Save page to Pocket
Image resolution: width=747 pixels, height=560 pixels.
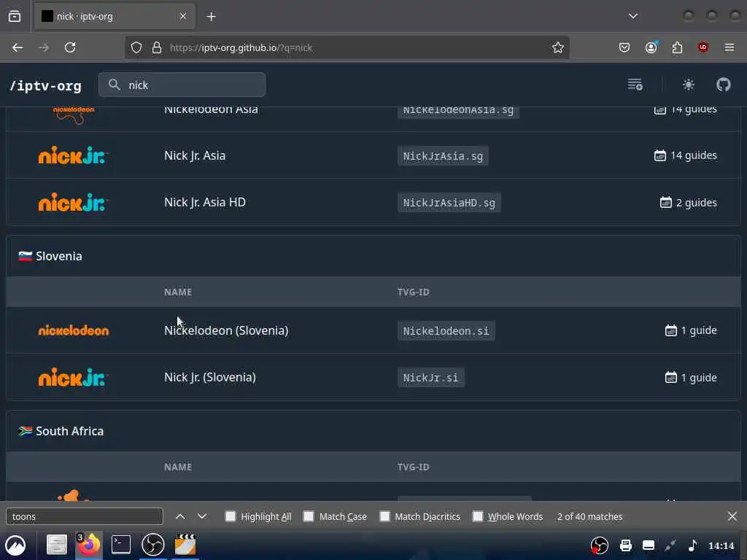coord(624,47)
